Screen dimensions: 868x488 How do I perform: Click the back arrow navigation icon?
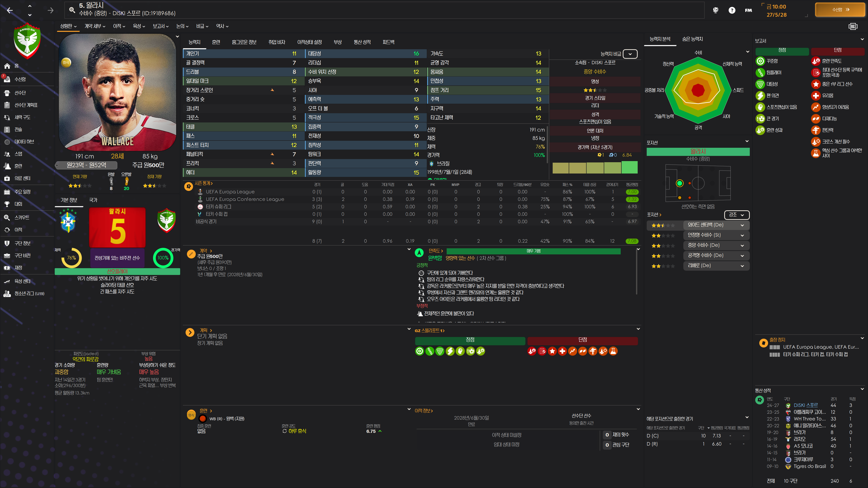pos(10,10)
